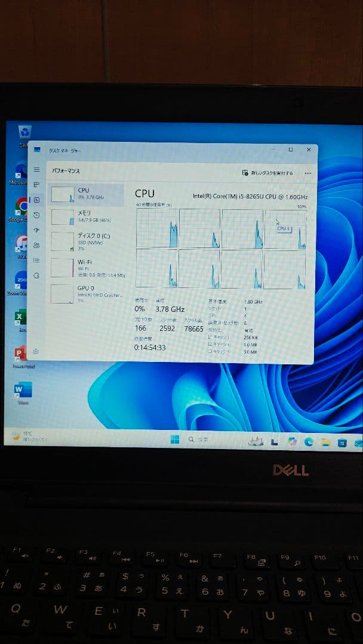The image size is (363, 644).
Task: Open Task View icon on the taskbar
Action: (x=274, y=441)
